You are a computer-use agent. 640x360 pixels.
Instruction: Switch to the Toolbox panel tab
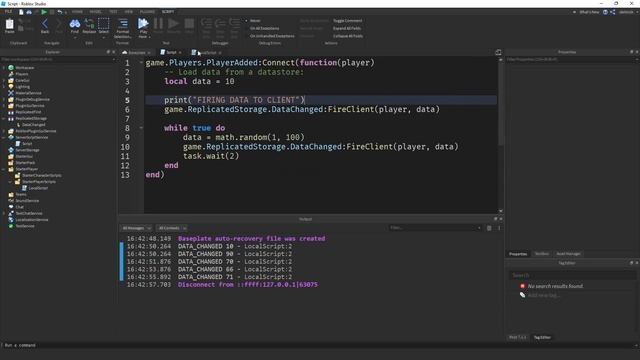pyautogui.click(x=542, y=254)
